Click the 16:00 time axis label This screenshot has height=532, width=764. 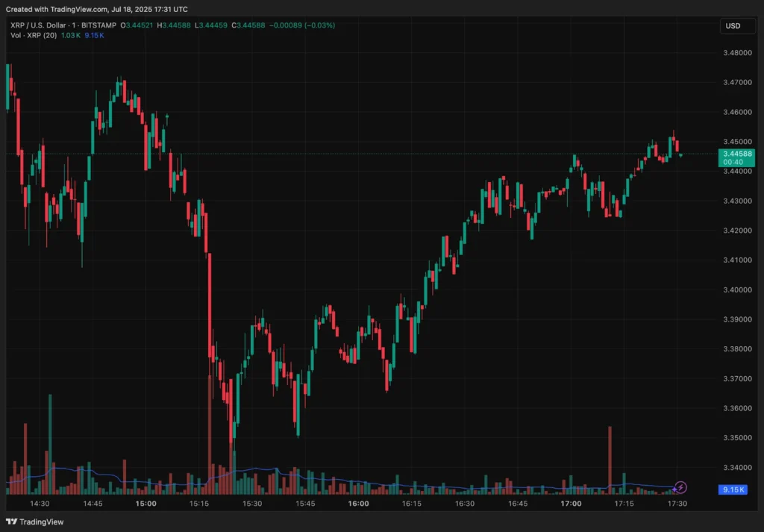click(x=359, y=503)
